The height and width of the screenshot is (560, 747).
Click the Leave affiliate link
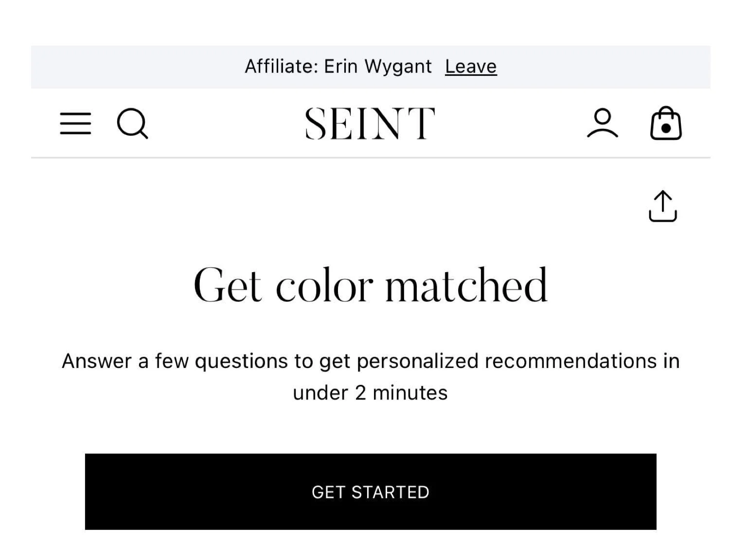470,67
